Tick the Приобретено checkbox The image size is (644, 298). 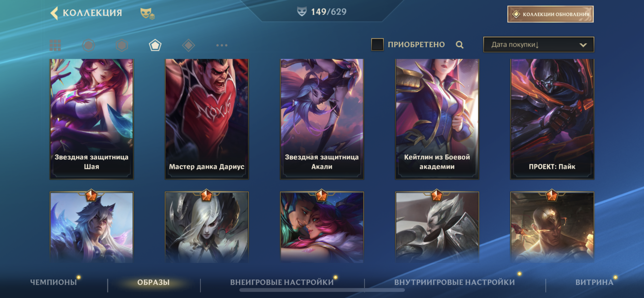tap(377, 45)
